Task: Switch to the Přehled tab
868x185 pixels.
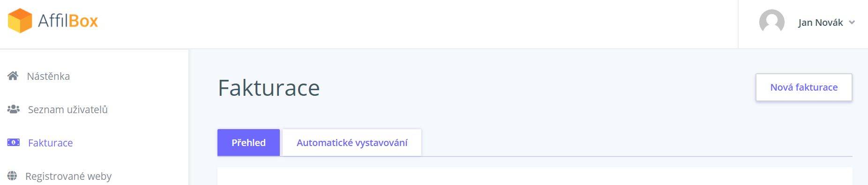Action: (x=248, y=143)
